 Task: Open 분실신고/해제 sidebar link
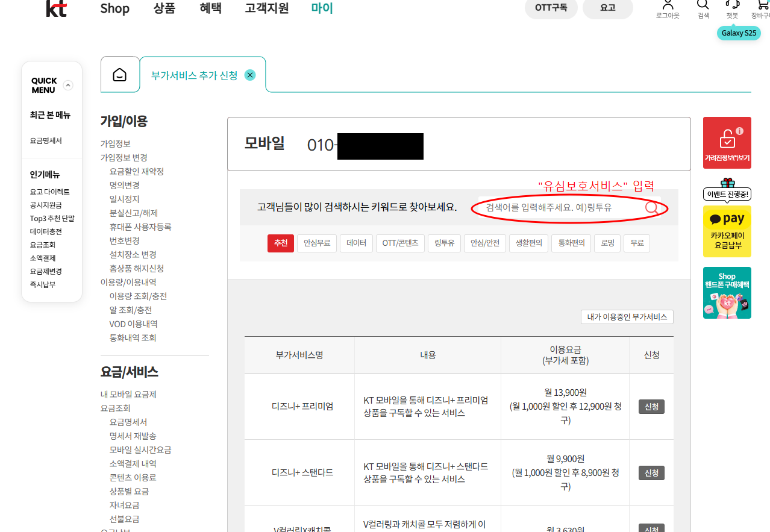(133, 213)
